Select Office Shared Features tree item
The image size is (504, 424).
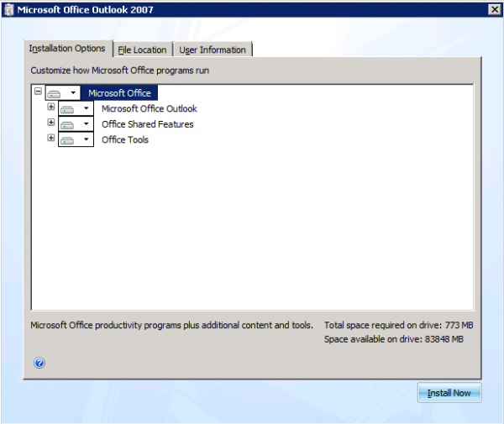tap(148, 124)
